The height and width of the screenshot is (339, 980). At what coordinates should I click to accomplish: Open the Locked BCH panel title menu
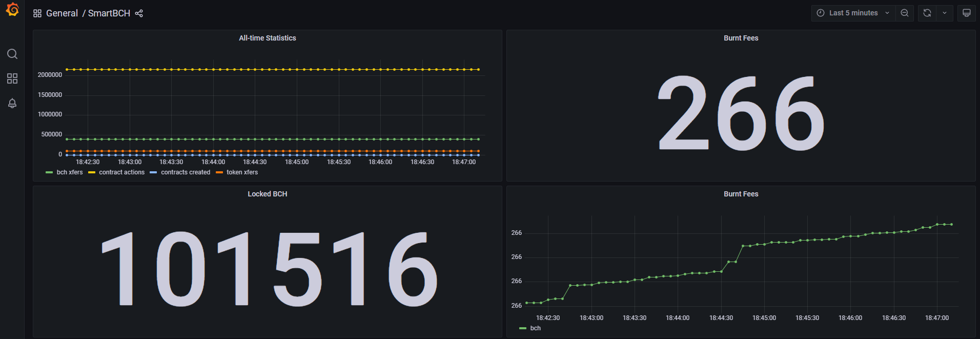tap(268, 194)
